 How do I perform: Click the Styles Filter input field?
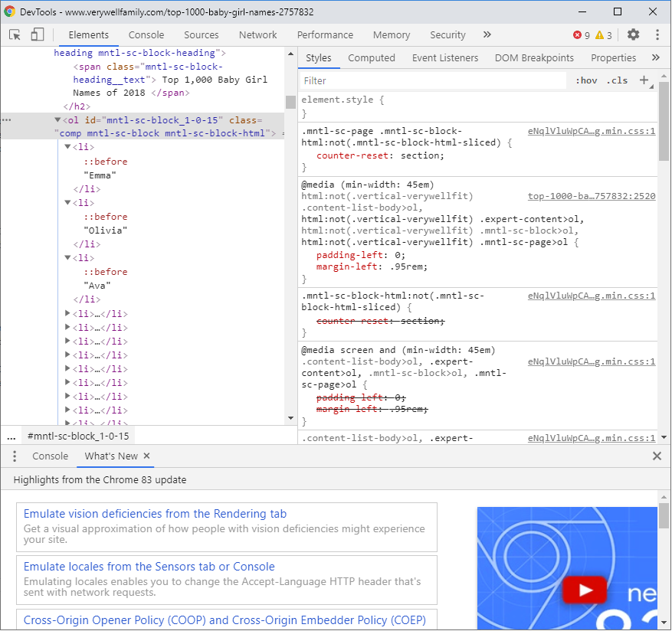(x=433, y=80)
